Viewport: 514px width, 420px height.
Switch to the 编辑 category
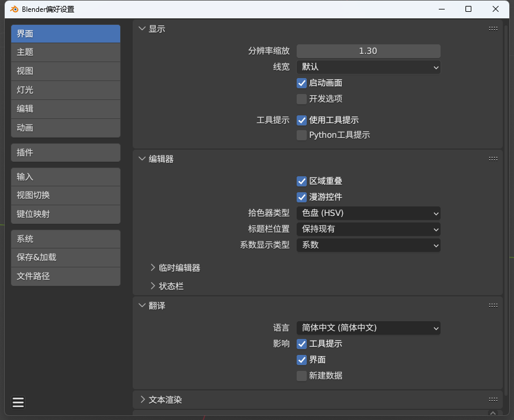[66, 109]
